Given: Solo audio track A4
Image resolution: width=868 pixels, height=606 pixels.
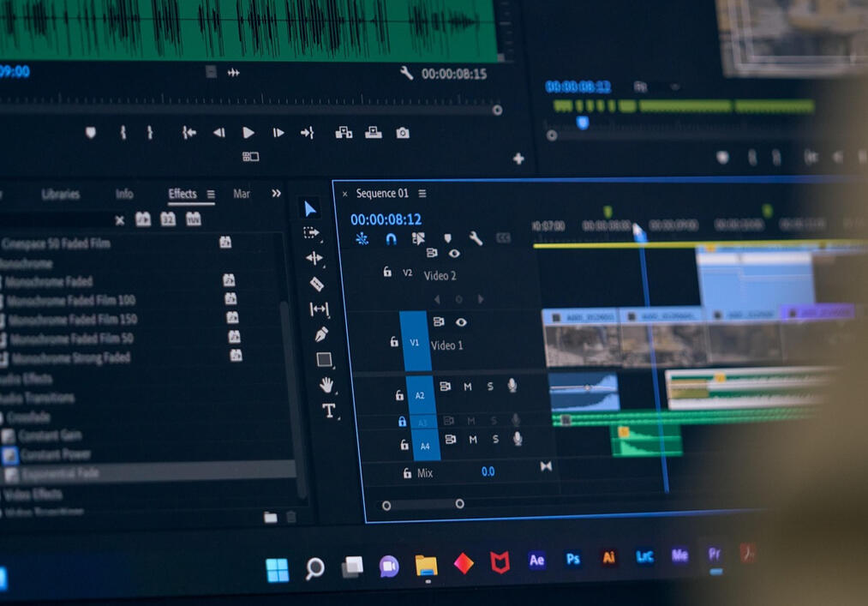Looking at the screenshot, I should point(495,439).
